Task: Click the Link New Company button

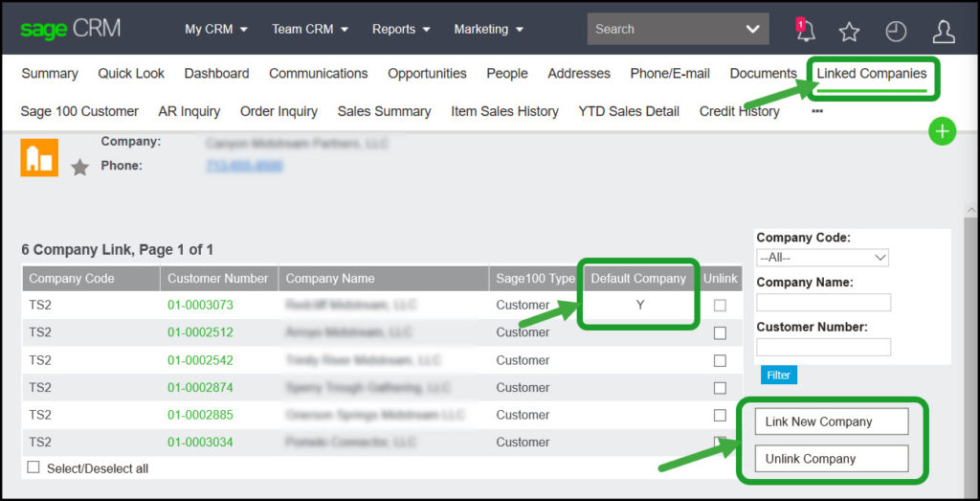Action: click(832, 421)
